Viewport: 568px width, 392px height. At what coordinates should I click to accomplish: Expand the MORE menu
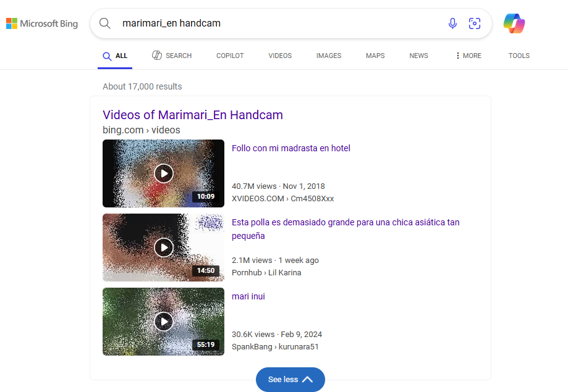pos(468,56)
